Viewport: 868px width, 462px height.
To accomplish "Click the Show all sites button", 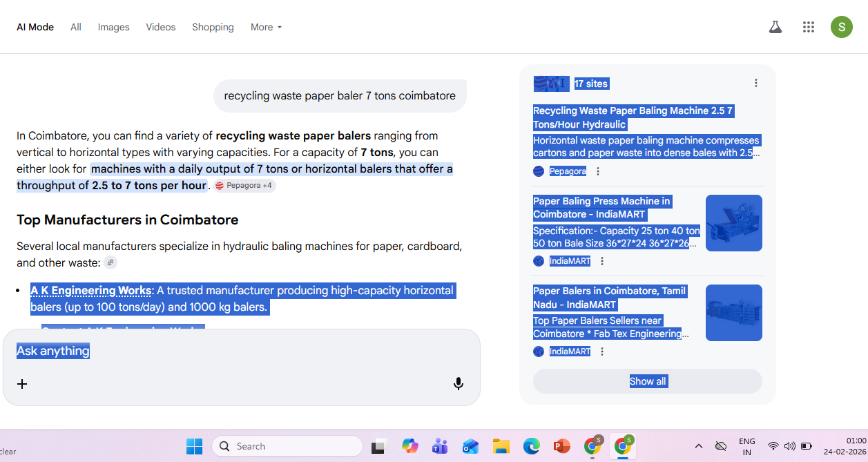I will (648, 381).
